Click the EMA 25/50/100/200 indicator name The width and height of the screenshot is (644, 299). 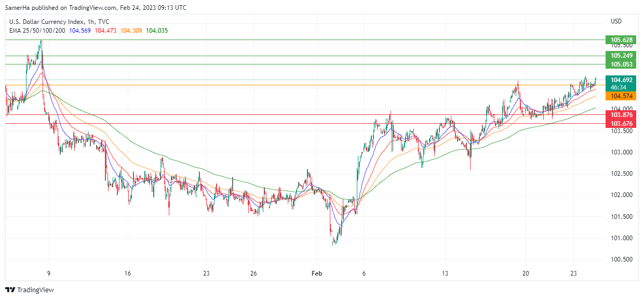click(x=37, y=31)
